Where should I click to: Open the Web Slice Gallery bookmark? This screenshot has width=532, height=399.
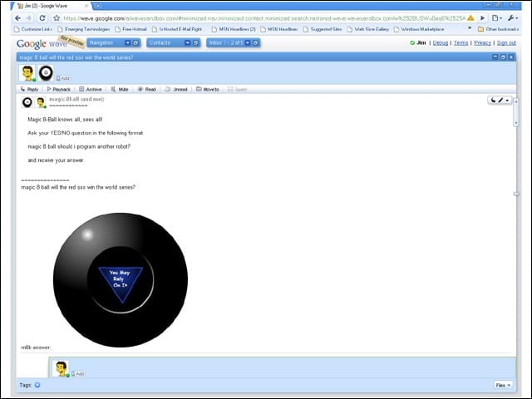point(368,30)
